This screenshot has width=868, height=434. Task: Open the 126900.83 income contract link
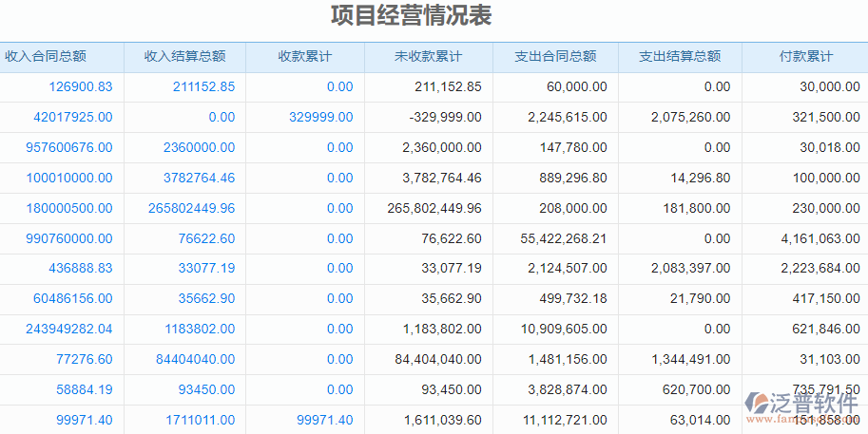pos(81,87)
